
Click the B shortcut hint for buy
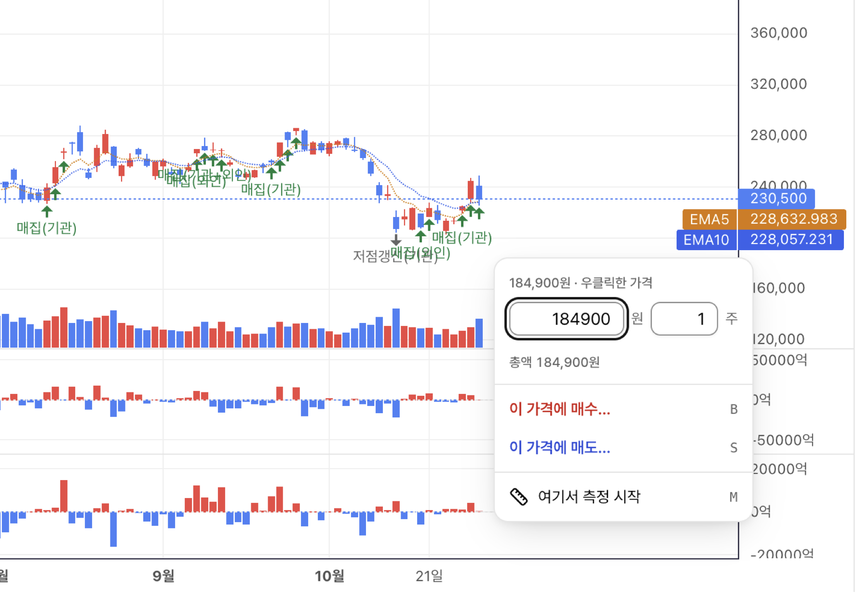(733, 409)
